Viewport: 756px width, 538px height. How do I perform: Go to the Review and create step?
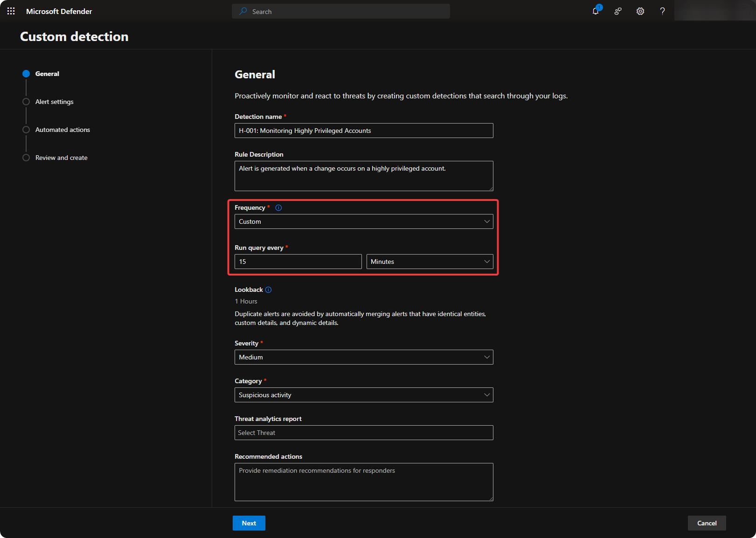[x=61, y=158]
